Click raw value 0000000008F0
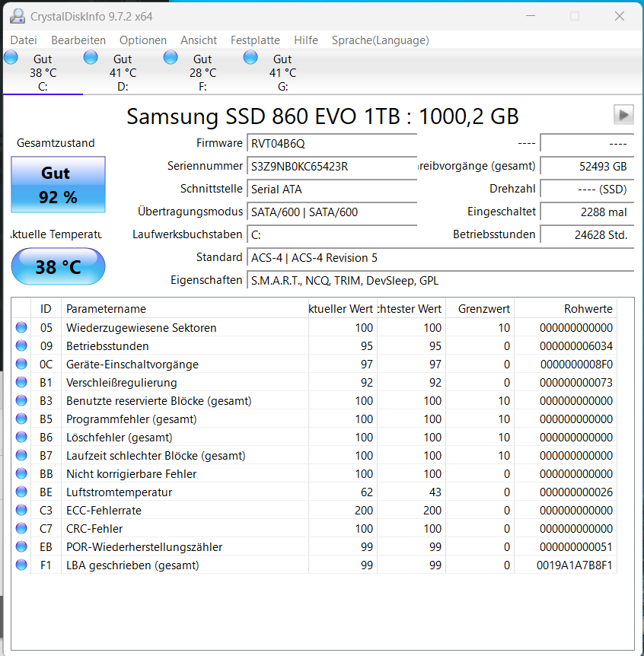 (x=576, y=365)
